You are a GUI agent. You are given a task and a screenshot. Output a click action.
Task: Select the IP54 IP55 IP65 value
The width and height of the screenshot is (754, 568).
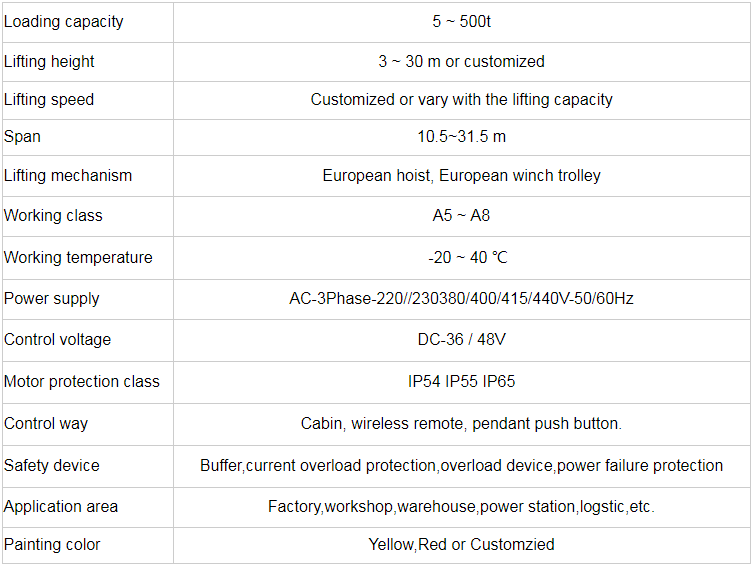pyautogui.click(x=461, y=382)
